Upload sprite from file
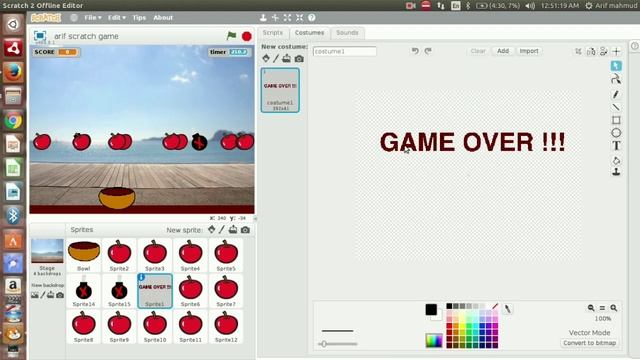Screen dimensions: 640x360 pos(233,229)
